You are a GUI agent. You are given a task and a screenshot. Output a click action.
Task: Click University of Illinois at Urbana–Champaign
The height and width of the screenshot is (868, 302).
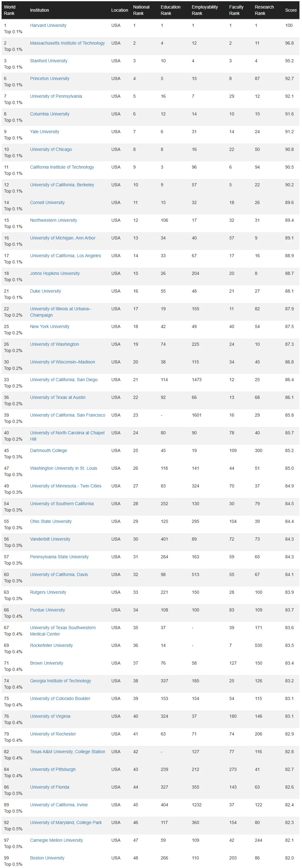61,312
